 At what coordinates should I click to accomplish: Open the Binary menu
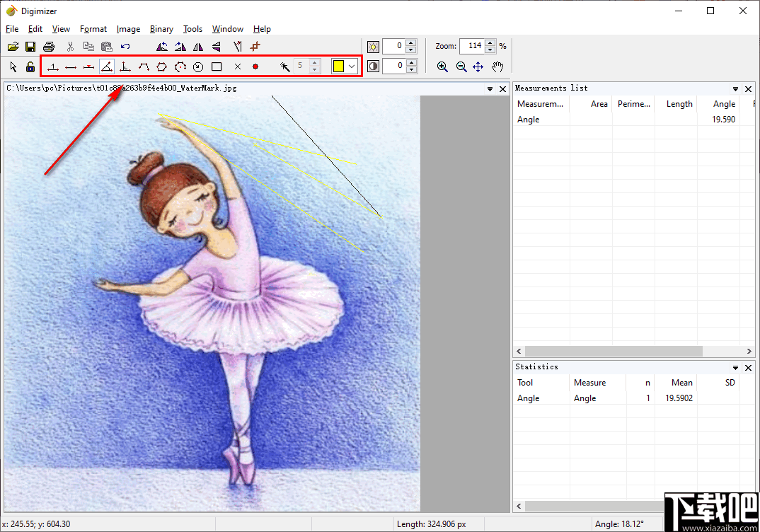161,29
